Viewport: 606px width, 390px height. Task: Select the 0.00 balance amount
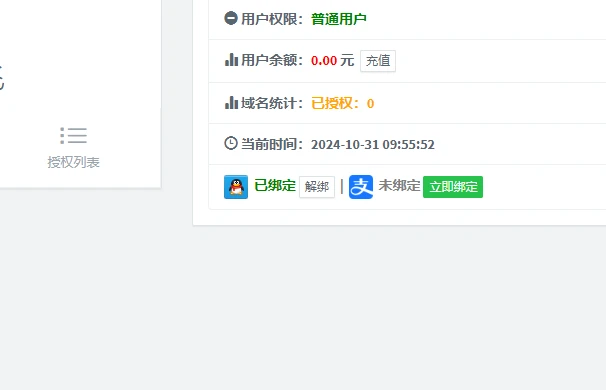click(x=324, y=61)
